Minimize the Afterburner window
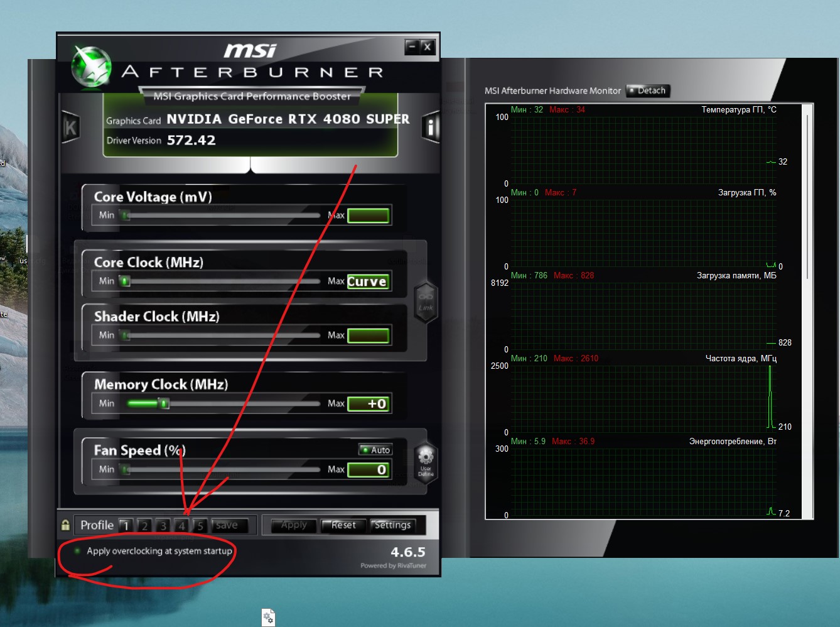 (x=412, y=46)
